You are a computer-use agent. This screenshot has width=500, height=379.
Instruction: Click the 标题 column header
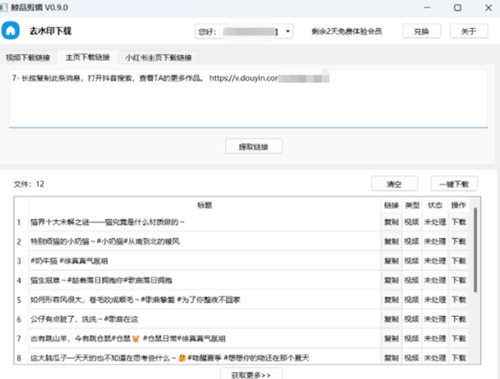point(205,205)
